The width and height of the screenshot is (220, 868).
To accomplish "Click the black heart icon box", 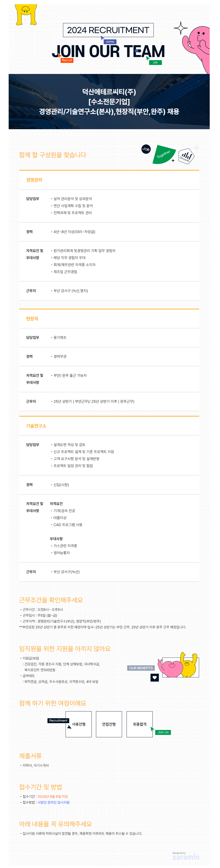I will 154,677.
